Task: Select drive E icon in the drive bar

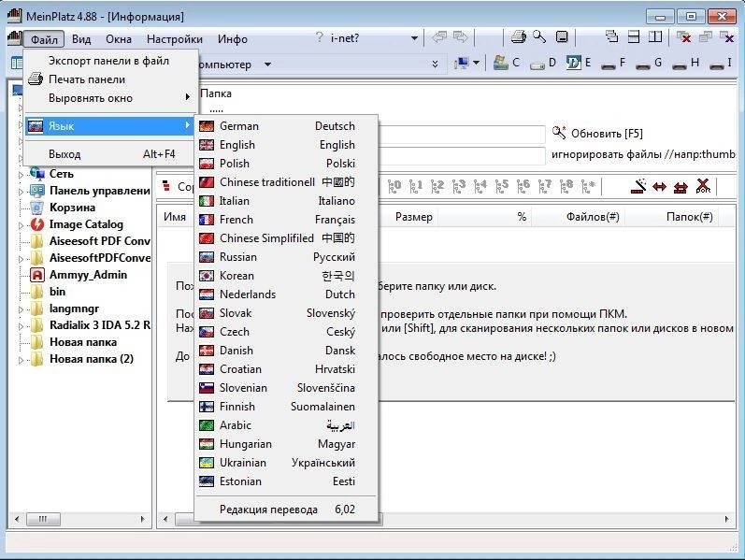Action: tap(573, 63)
